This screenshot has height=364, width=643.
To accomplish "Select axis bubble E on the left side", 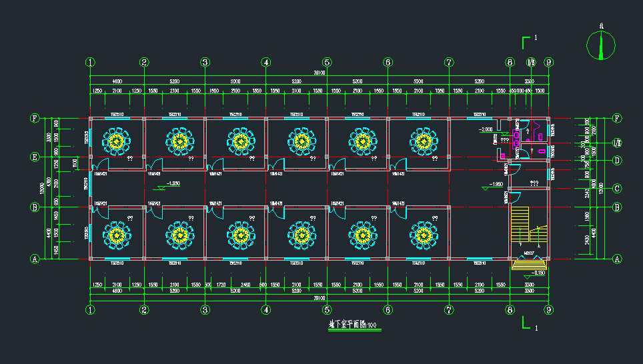I will [x=35, y=157].
